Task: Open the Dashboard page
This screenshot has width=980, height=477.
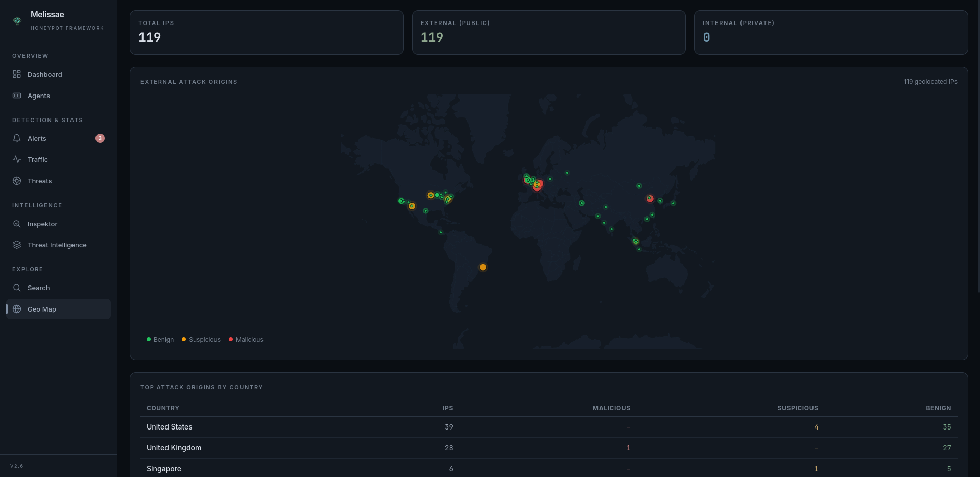Action: 58,74
